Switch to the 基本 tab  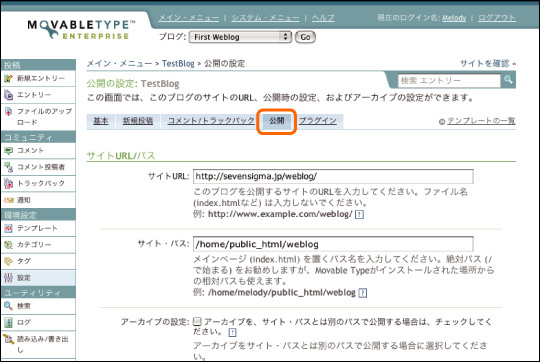[101, 121]
